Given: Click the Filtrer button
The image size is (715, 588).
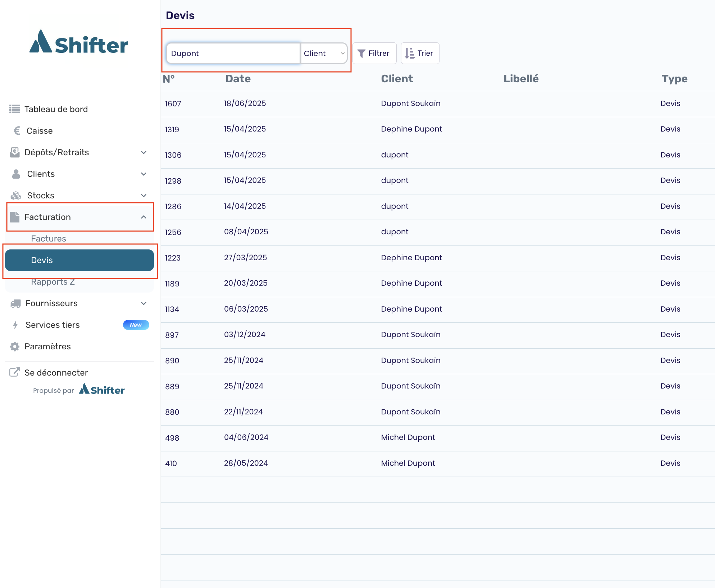Looking at the screenshot, I should click(x=374, y=53).
